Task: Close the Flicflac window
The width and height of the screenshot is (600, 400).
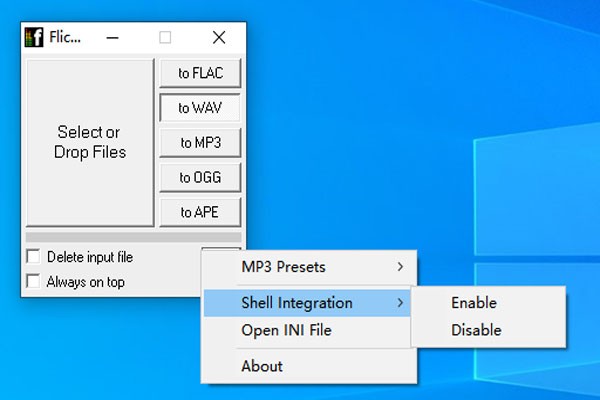Action: 219,38
